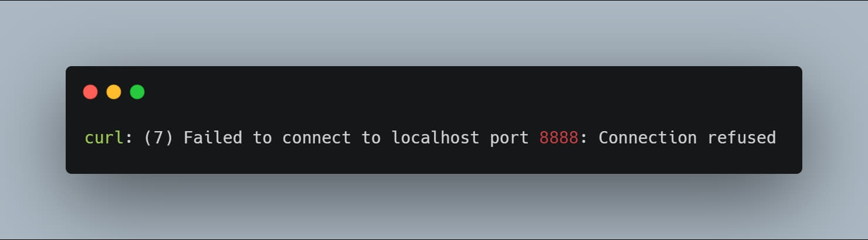Viewport: 868px width, 240px height.
Task: Click the word 'connect'
Action: (x=317, y=138)
